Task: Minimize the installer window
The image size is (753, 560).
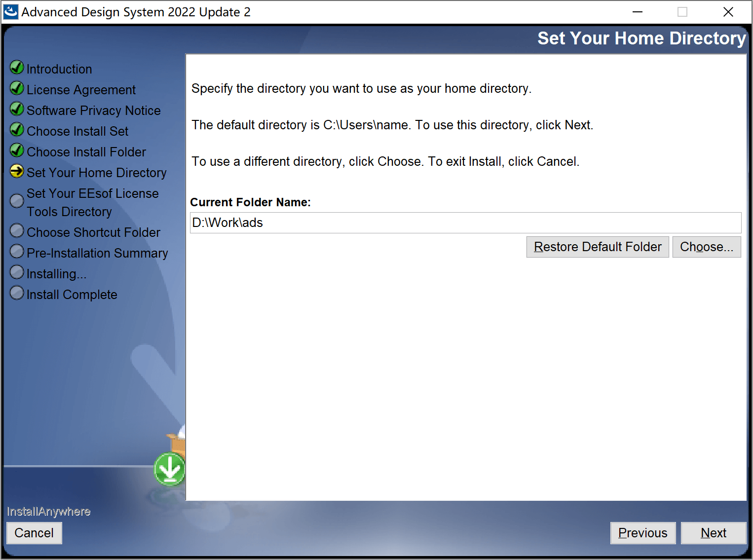Action: [638, 12]
